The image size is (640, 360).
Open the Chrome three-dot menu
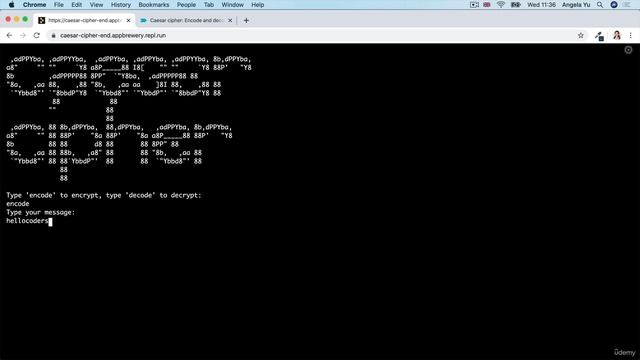click(631, 36)
